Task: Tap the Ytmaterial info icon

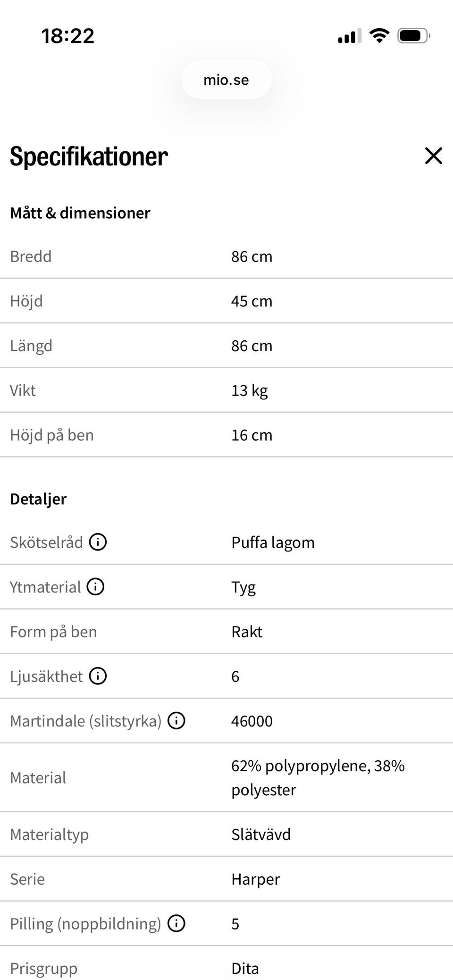Action: pos(95,587)
